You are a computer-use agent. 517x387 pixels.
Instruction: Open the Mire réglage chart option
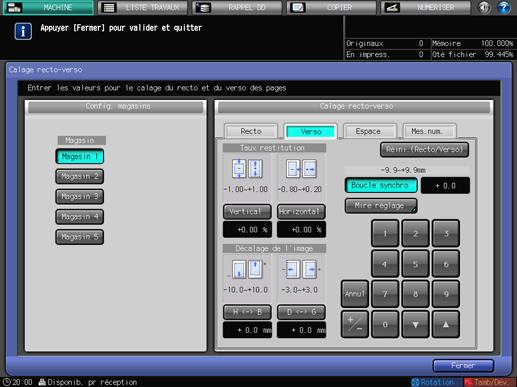(381, 206)
